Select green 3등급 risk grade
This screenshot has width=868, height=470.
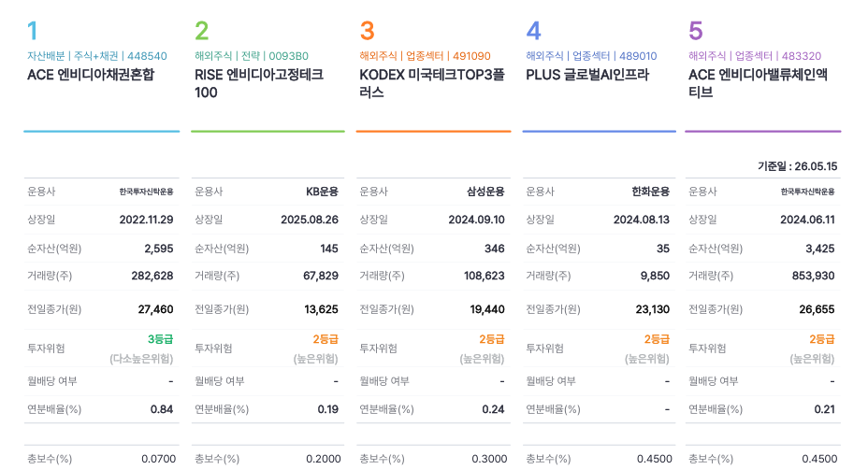(160, 339)
